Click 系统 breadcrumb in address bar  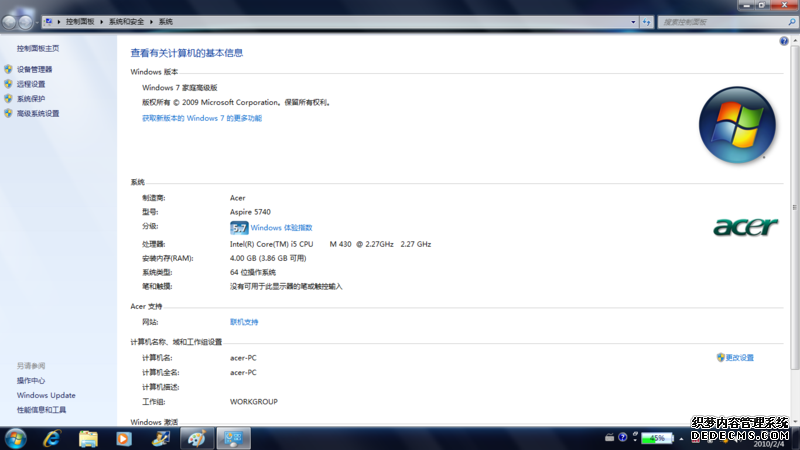165,22
